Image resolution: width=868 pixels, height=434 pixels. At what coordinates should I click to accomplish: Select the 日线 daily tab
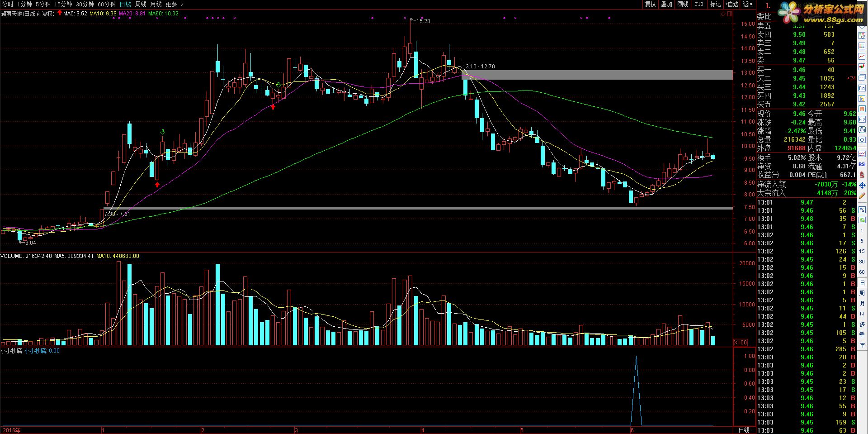tap(125, 4)
